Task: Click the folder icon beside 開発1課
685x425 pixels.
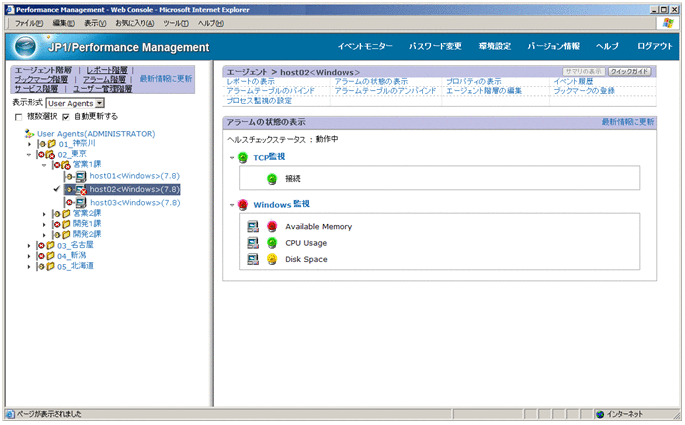Action: point(66,224)
